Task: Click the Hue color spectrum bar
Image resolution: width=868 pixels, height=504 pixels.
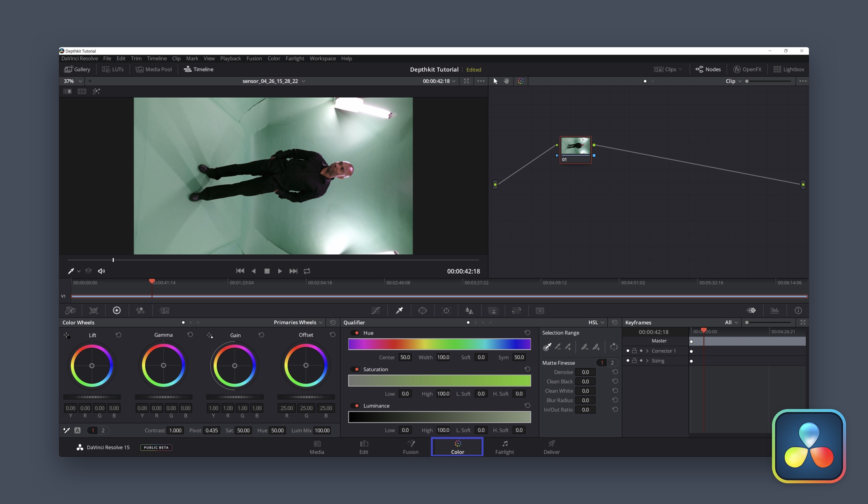Action: tap(439, 344)
